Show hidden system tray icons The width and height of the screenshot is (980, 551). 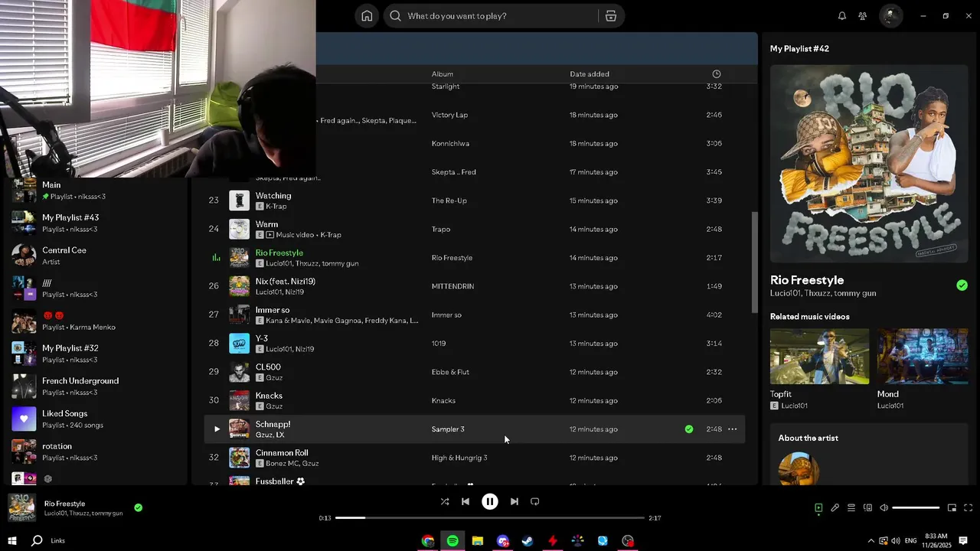coord(871,541)
